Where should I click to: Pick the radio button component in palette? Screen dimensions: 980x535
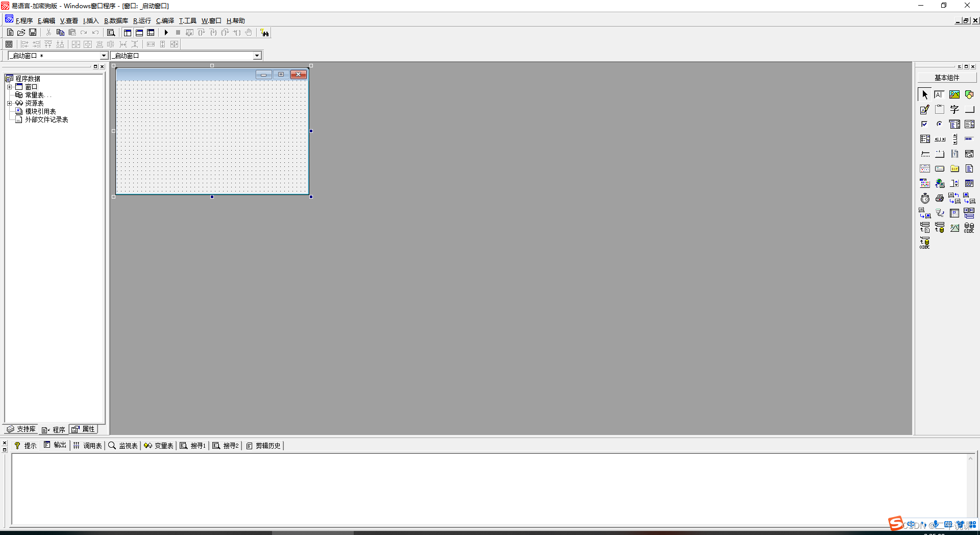pos(939,124)
